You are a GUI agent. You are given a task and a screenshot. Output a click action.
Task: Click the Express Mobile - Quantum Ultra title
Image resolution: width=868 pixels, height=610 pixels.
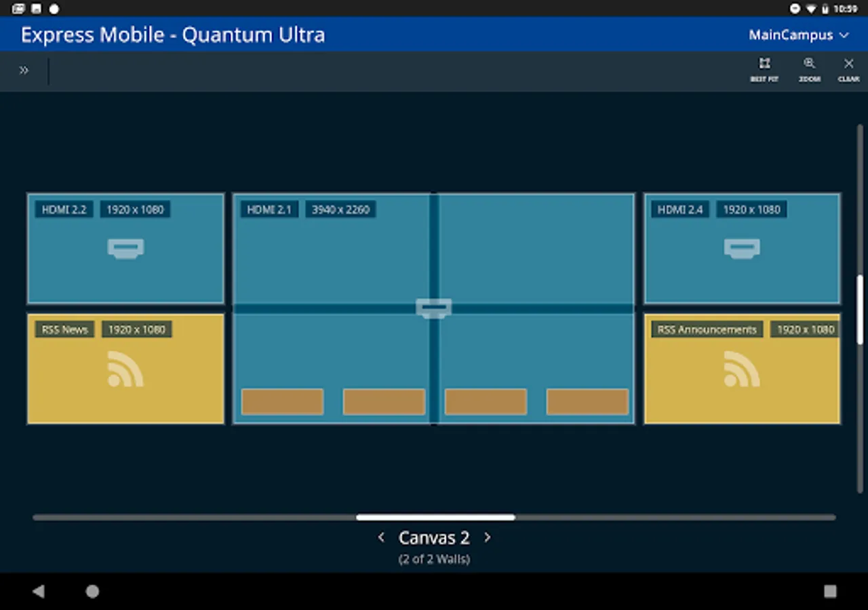(x=173, y=35)
